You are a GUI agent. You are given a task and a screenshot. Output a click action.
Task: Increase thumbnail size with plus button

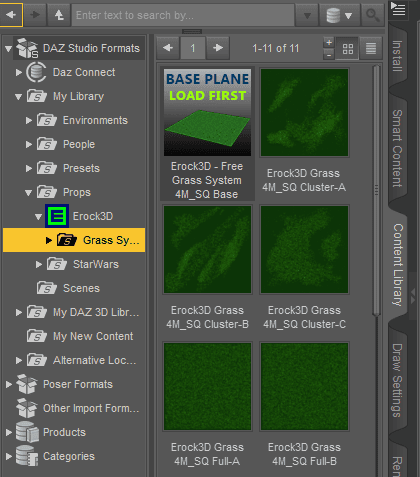click(x=329, y=42)
